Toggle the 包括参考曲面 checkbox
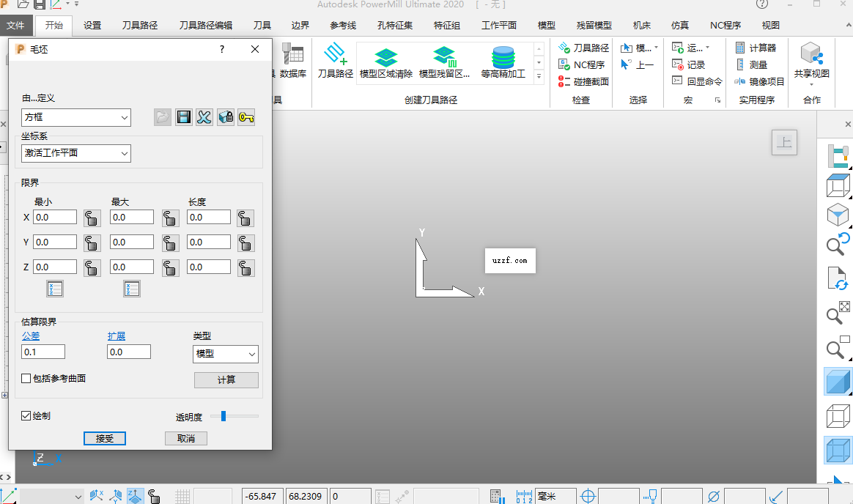The image size is (853, 504). (27, 378)
